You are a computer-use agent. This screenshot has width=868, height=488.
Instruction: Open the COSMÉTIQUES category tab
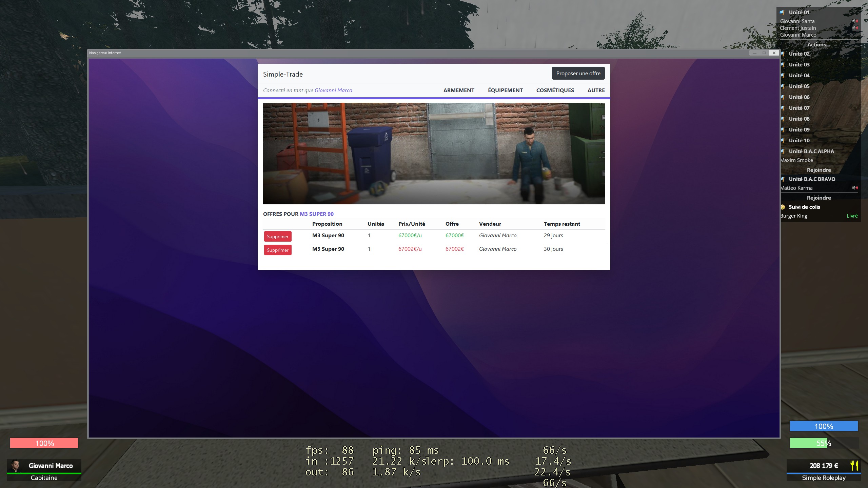pyautogui.click(x=555, y=90)
